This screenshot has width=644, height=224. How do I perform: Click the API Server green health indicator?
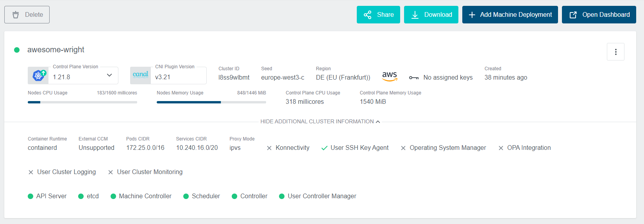[30, 196]
